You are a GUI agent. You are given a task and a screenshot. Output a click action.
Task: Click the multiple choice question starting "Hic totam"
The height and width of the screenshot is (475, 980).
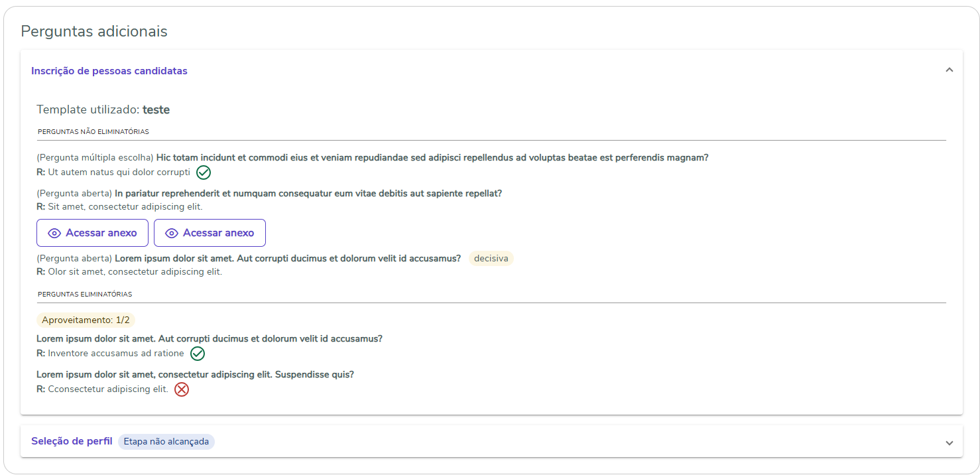tap(432, 158)
